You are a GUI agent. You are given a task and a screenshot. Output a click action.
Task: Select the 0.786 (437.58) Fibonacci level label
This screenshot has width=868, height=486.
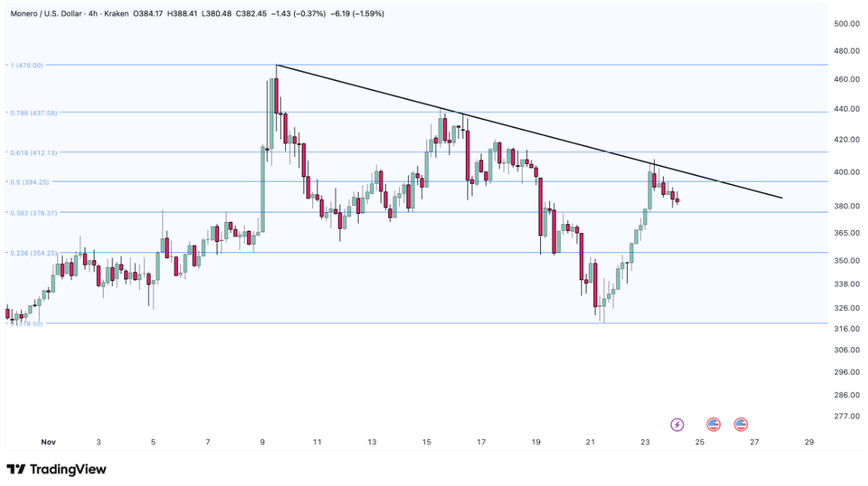pos(33,112)
